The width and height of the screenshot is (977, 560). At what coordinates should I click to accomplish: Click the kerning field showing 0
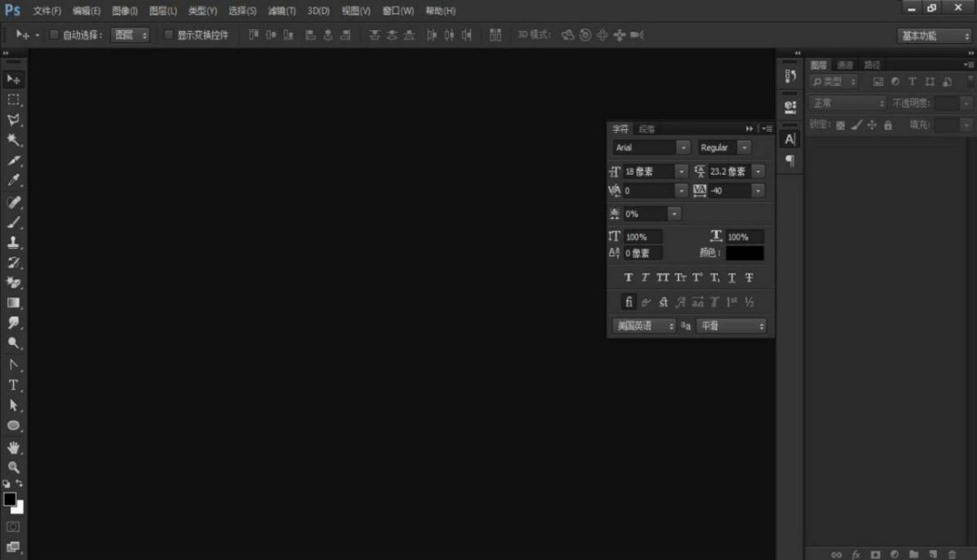[649, 191]
